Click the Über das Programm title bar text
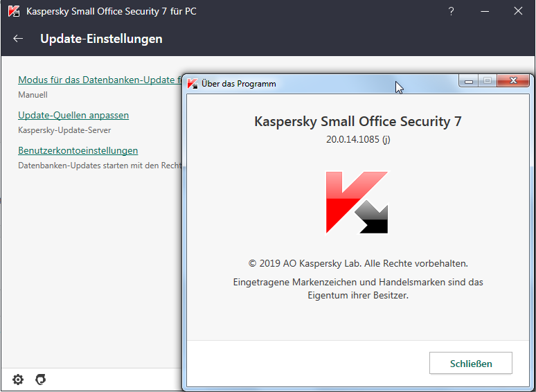Screen dimensions: 536x392 (x=239, y=84)
